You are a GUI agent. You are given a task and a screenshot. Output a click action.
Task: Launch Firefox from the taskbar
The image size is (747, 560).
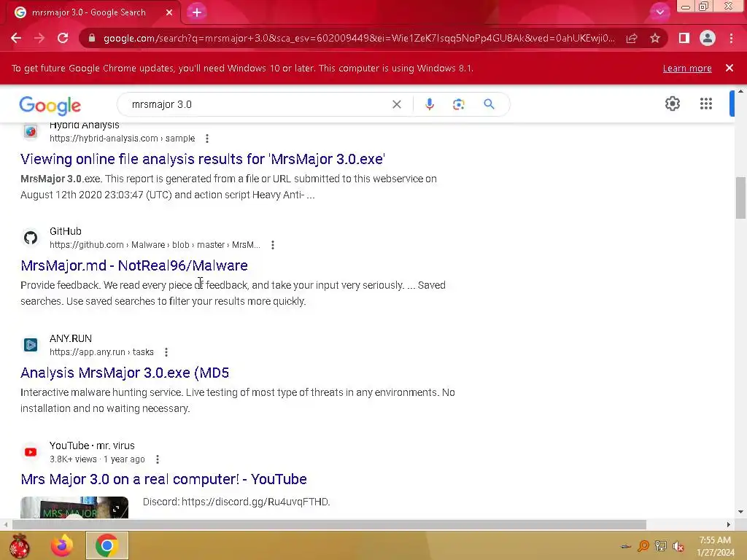pos(63,545)
